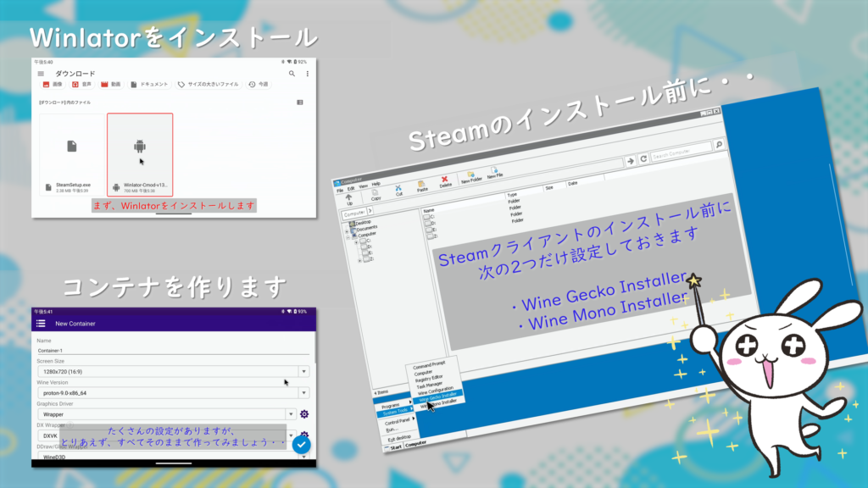Open the SteamSetup.exe file tile
This screenshot has width=868, height=488.
[72, 155]
